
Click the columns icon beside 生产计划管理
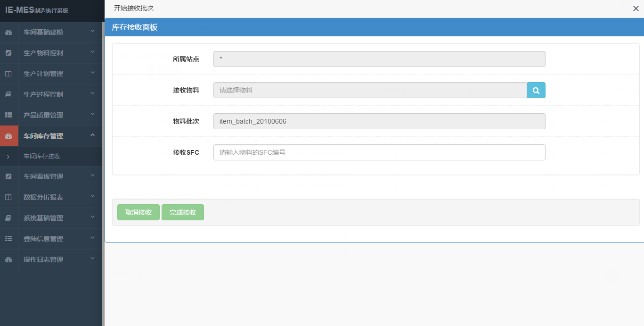coord(8,74)
